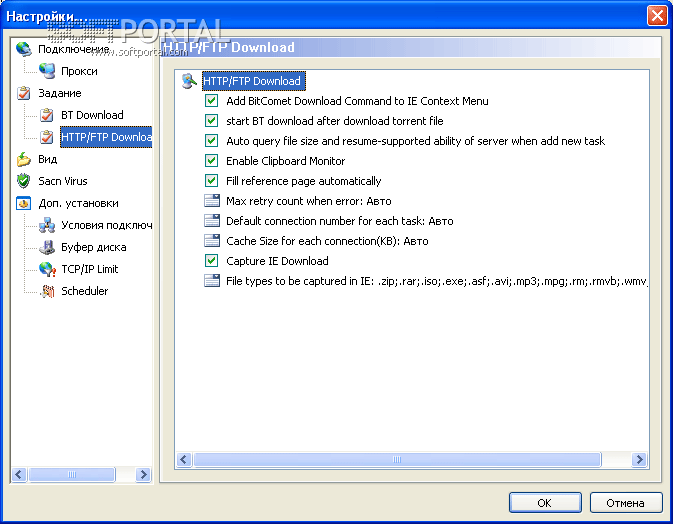Viewport: 673px width, 524px height.
Task: Select Подключение in settings tree
Action: tap(73, 49)
